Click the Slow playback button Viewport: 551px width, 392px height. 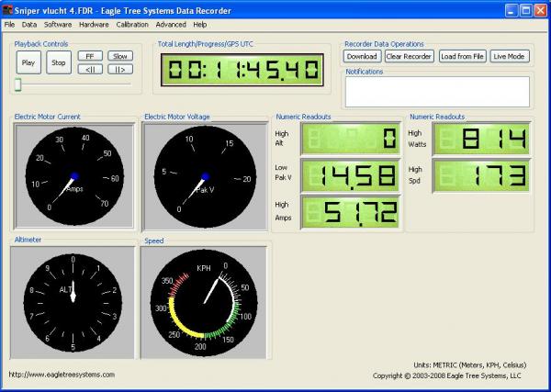(120, 56)
